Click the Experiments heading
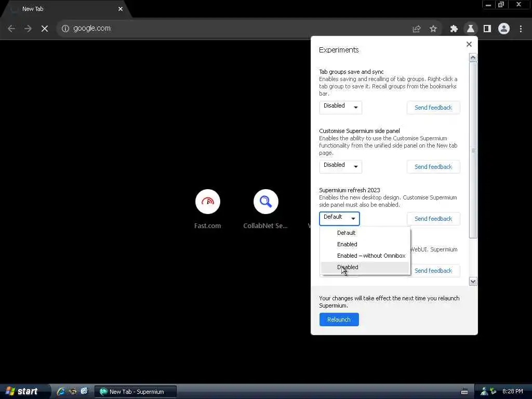Image resolution: width=532 pixels, height=399 pixels. (339, 50)
